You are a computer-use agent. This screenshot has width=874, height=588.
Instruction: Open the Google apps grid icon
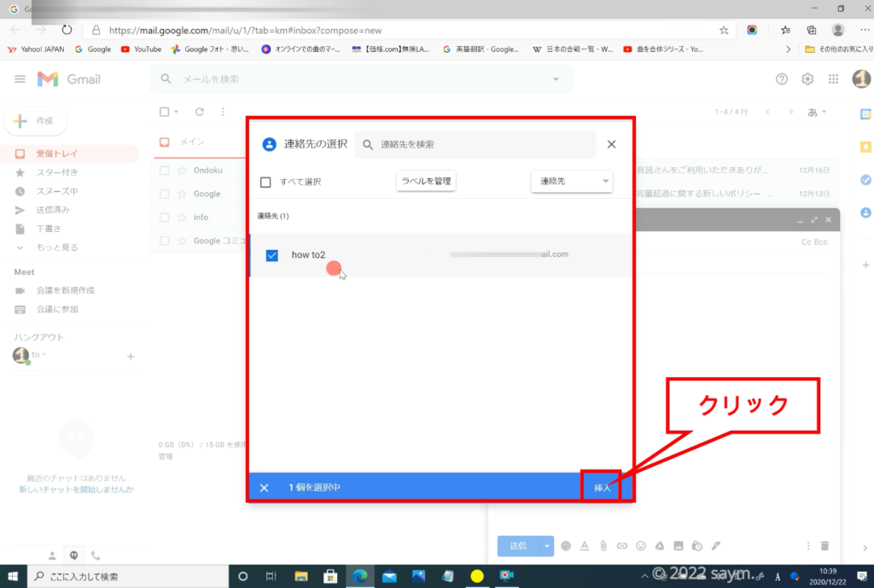pos(833,79)
